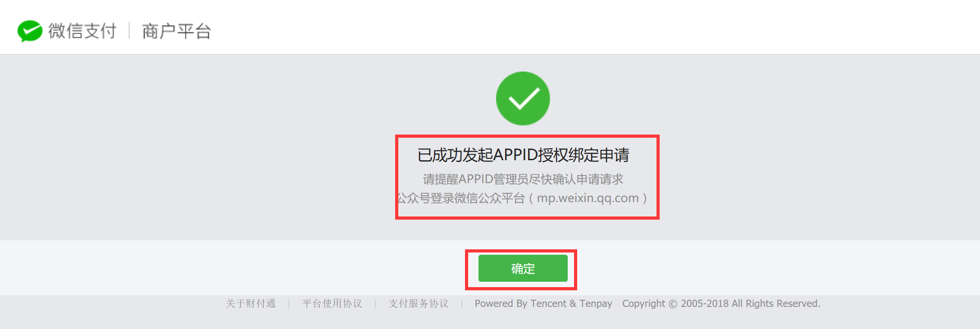Open the 关于财付通 footer link
The width and height of the screenshot is (980, 329).
251,304
